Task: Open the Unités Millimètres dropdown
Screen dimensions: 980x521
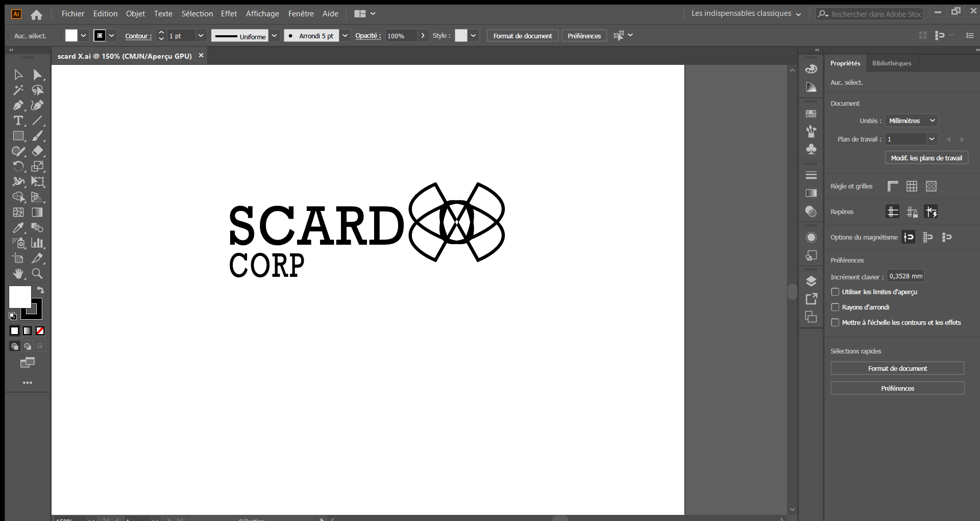Action: (x=911, y=121)
